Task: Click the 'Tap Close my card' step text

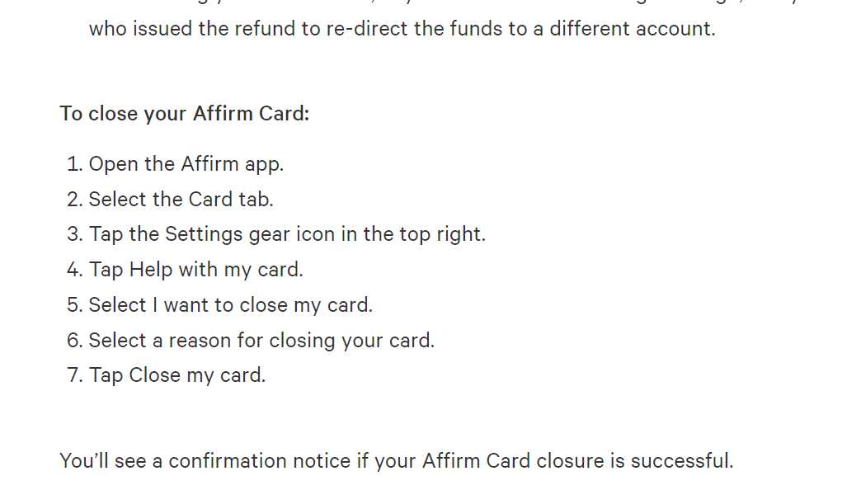Action: coord(177,375)
